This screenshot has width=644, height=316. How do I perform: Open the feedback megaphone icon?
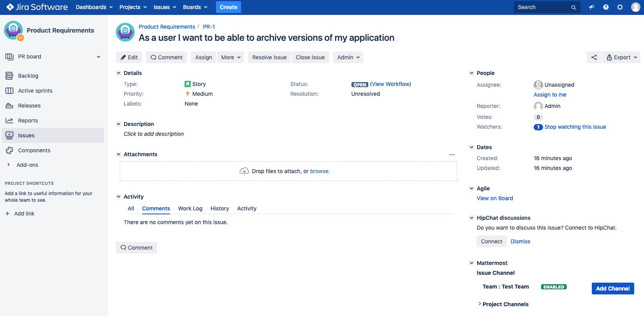[591, 7]
